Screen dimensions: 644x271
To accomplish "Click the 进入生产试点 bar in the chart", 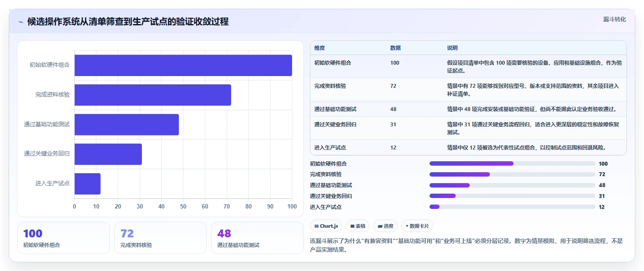I will click(x=88, y=184).
